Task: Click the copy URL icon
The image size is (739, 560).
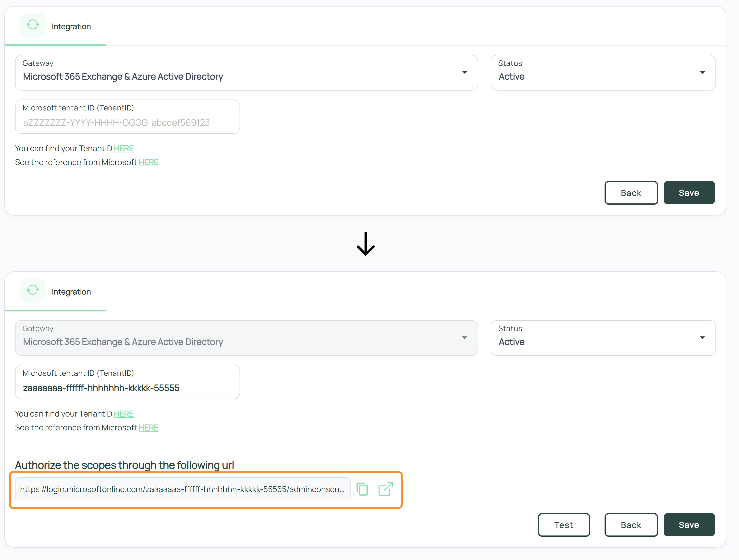Action: pos(362,489)
